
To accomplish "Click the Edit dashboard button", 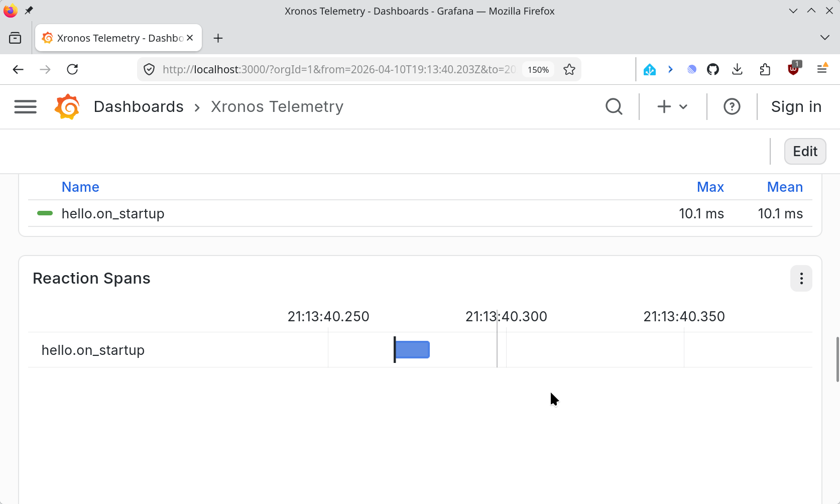I will pos(805,152).
